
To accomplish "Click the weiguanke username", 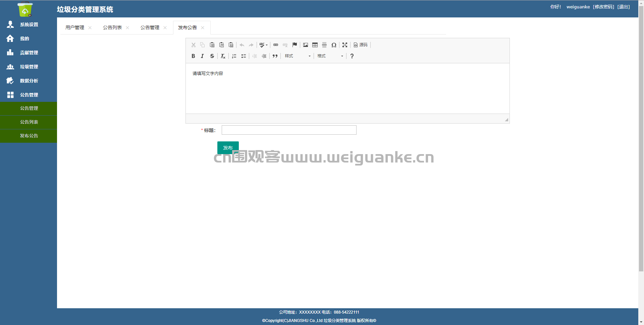I will point(578,7).
